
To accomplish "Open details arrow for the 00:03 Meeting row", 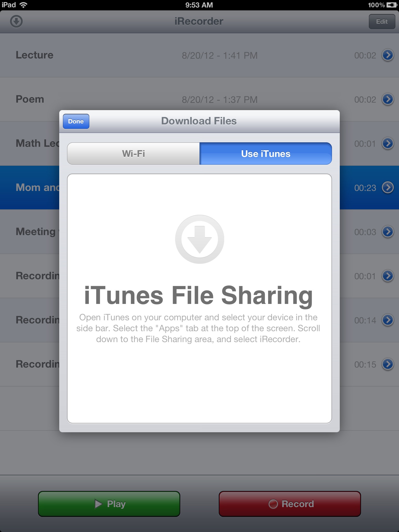I will (x=388, y=232).
